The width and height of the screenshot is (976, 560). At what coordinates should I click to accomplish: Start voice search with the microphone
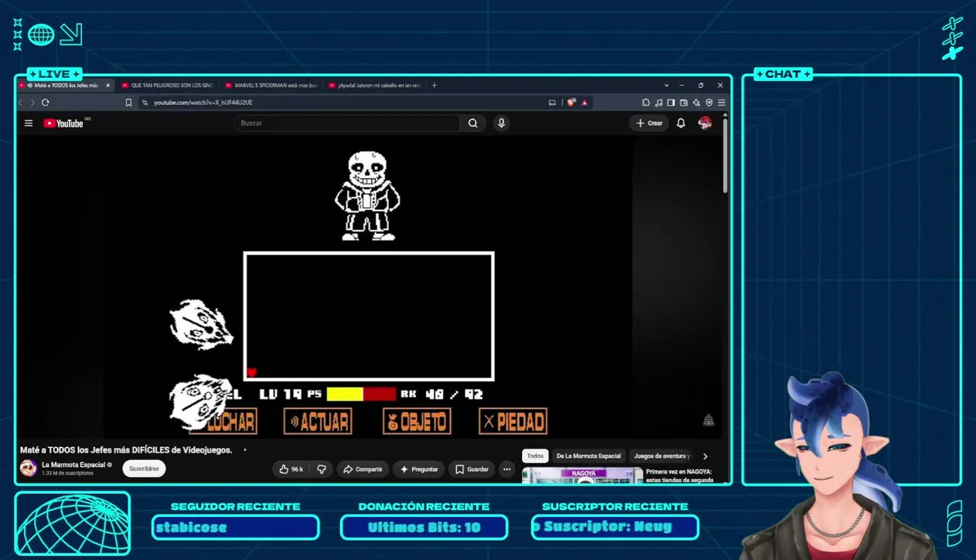point(502,123)
